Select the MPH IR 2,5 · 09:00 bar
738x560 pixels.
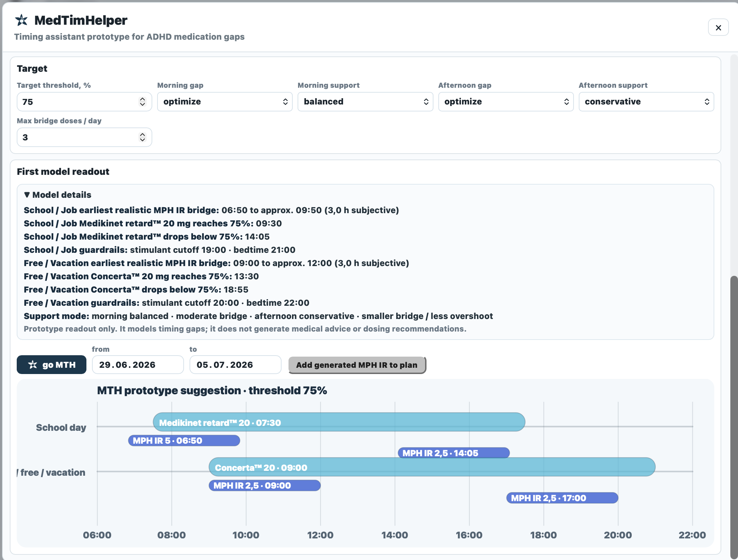(264, 485)
